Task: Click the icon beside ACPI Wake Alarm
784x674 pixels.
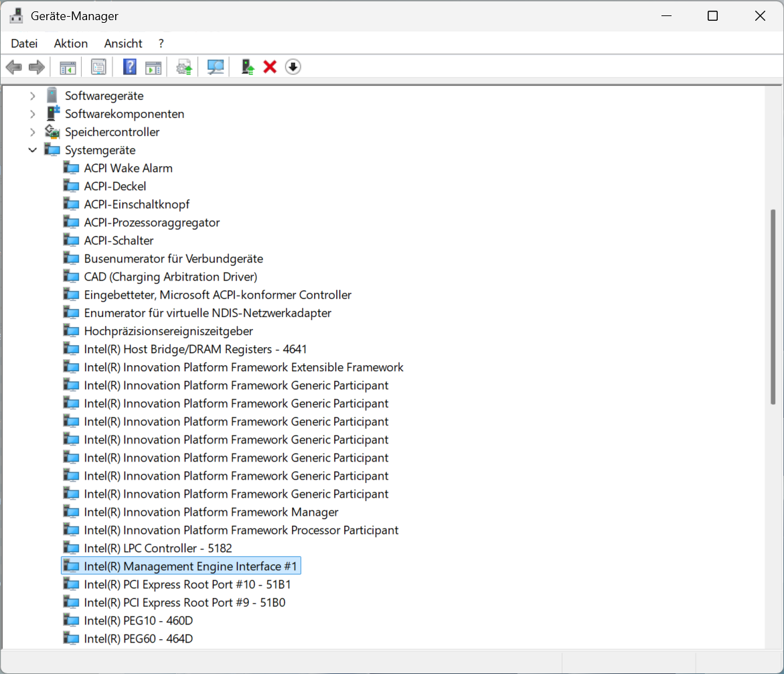Action: [71, 167]
